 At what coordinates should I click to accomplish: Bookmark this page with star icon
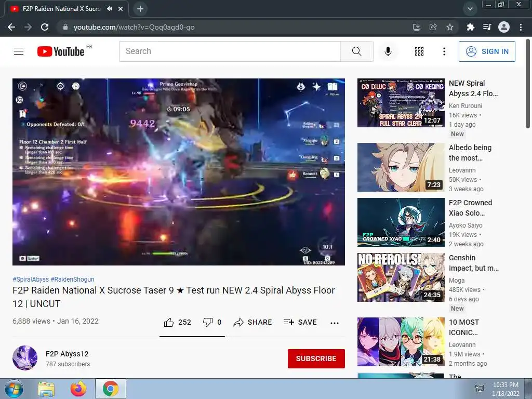click(x=450, y=27)
